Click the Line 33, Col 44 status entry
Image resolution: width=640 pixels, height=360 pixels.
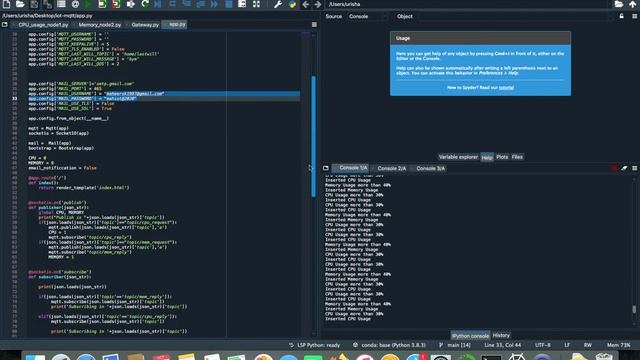[x=502, y=345]
